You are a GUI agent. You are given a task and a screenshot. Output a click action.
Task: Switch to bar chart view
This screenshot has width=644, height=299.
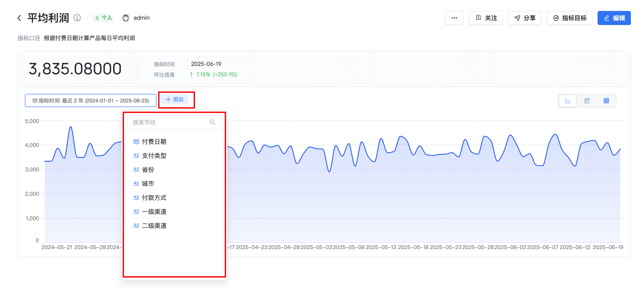pyautogui.click(x=587, y=101)
